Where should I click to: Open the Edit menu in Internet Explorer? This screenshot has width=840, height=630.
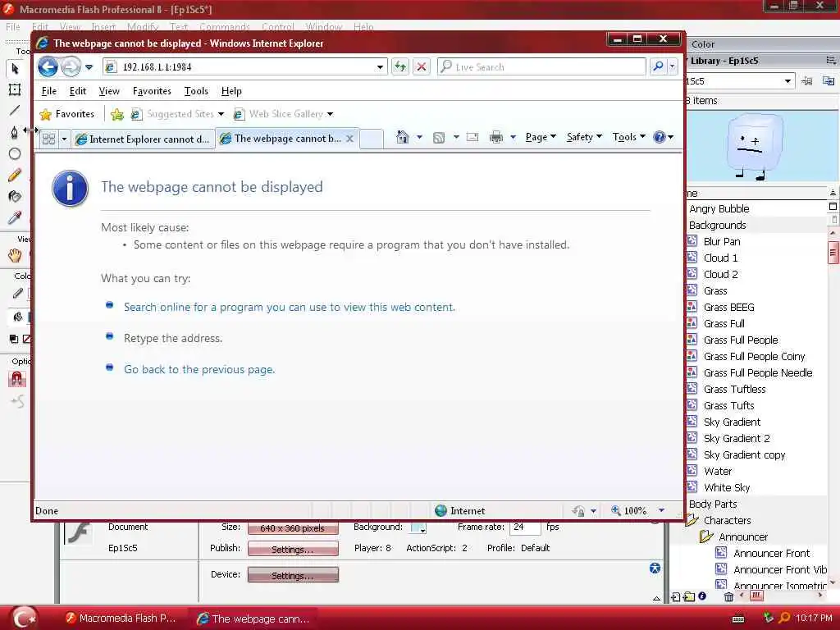(x=78, y=91)
